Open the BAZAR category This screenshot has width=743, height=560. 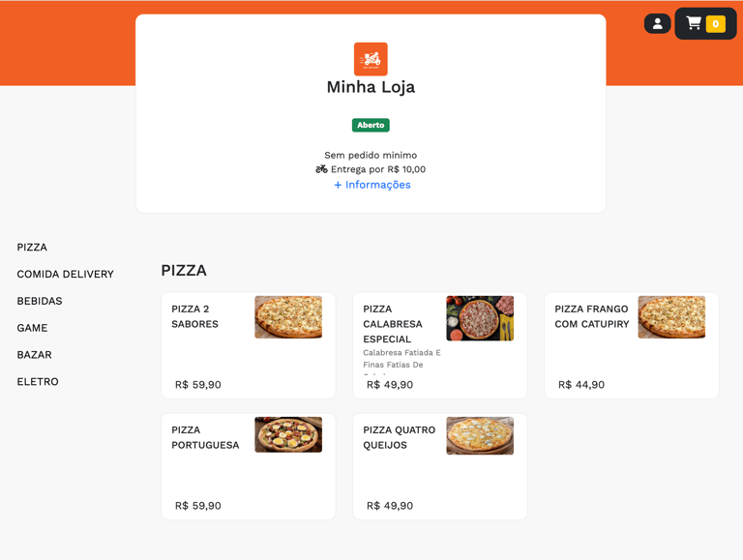pyautogui.click(x=34, y=355)
